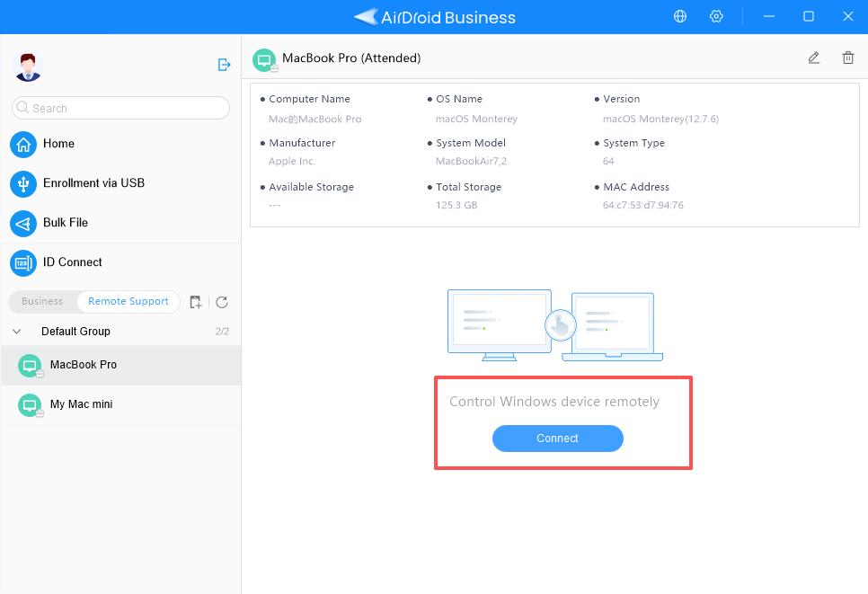Click Control Windows device remotely text
Screen dimensions: 868x594
(554, 402)
